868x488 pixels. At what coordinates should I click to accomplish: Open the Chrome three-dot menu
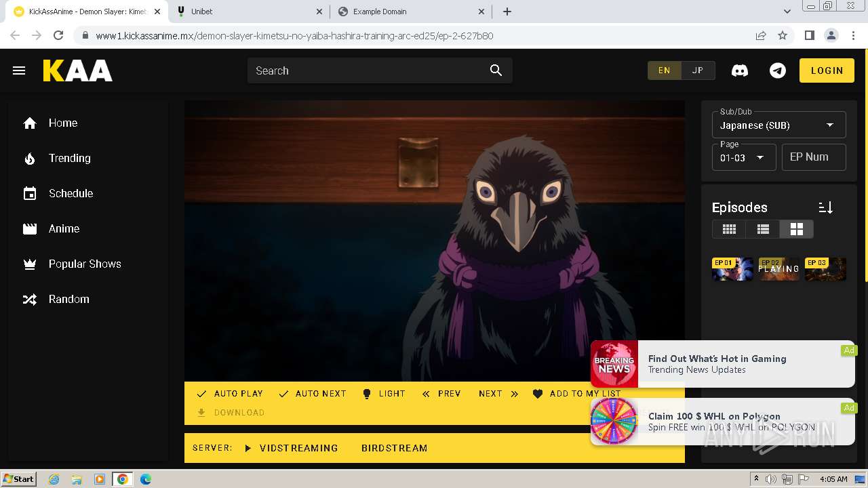click(852, 35)
